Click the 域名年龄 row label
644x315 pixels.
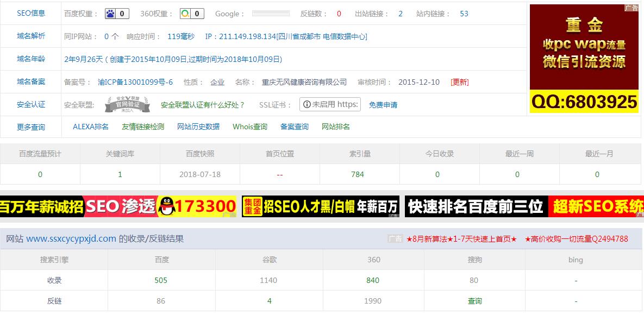tap(31, 59)
